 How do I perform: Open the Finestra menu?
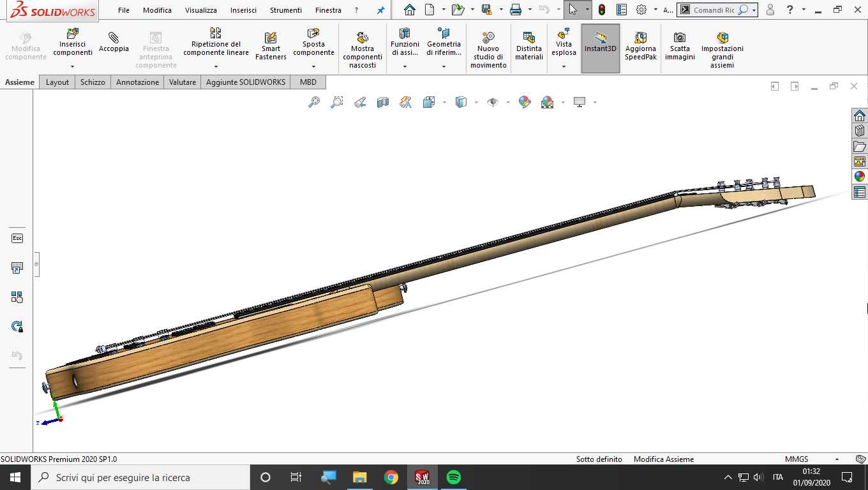point(328,10)
